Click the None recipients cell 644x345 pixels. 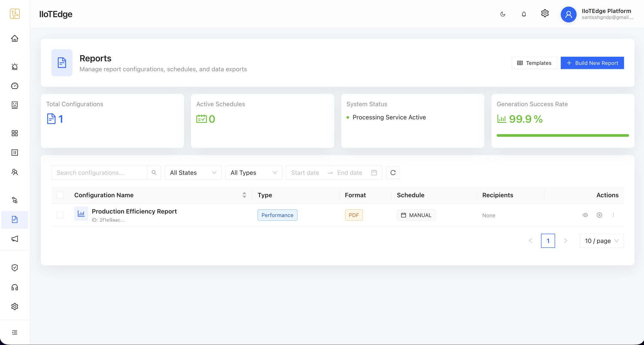tap(489, 215)
